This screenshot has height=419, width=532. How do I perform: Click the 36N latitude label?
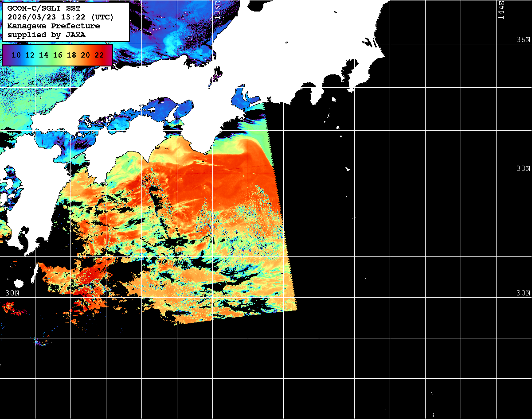point(523,40)
